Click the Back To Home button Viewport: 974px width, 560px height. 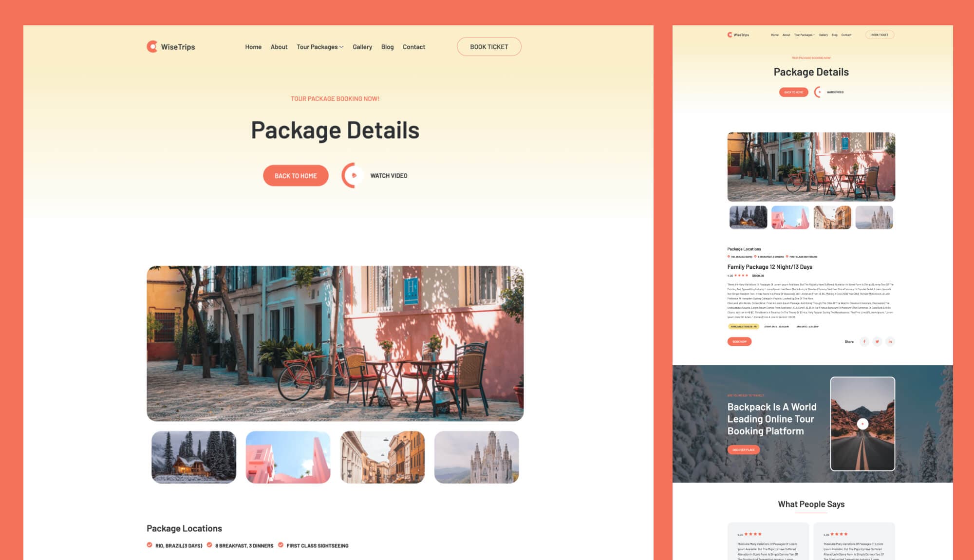click(x=295, y=175)
